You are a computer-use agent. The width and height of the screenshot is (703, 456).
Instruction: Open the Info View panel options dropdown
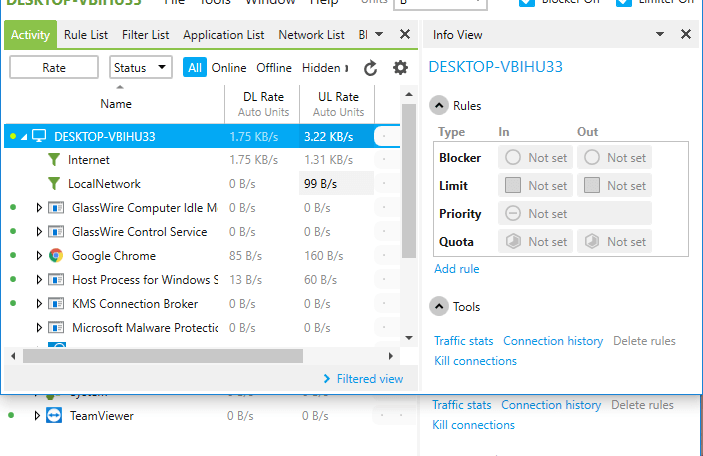click(660, 34)
